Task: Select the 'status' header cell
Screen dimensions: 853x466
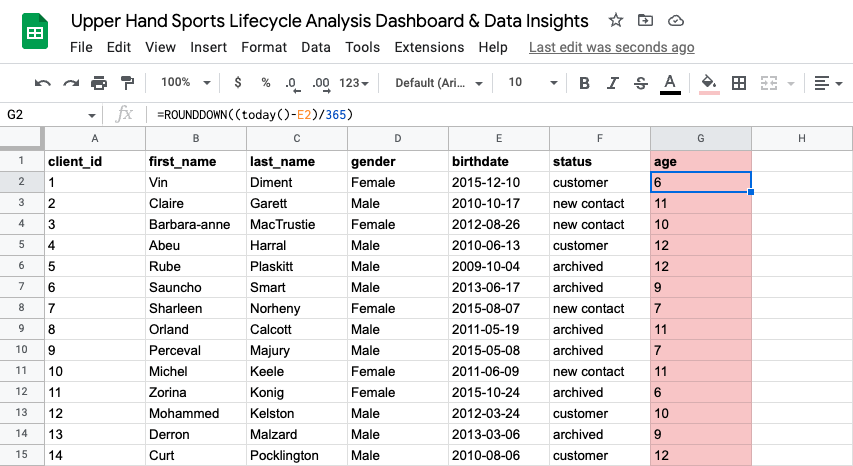Action: 599,161
